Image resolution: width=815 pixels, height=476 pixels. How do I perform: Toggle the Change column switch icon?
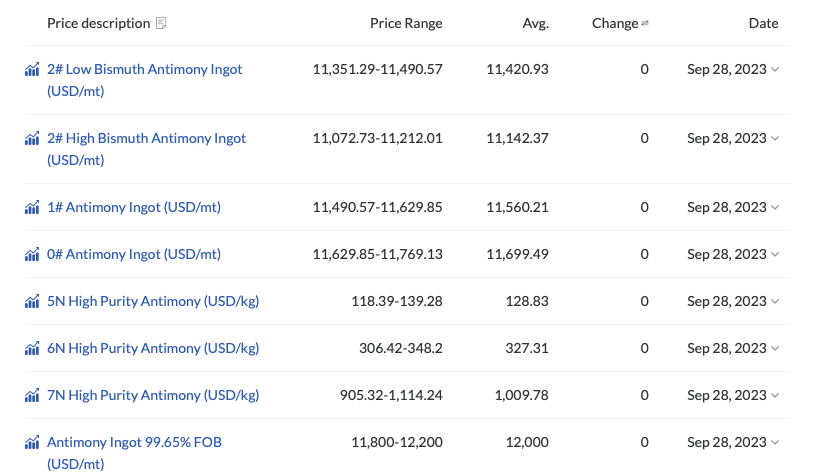(x=645, y=24)
